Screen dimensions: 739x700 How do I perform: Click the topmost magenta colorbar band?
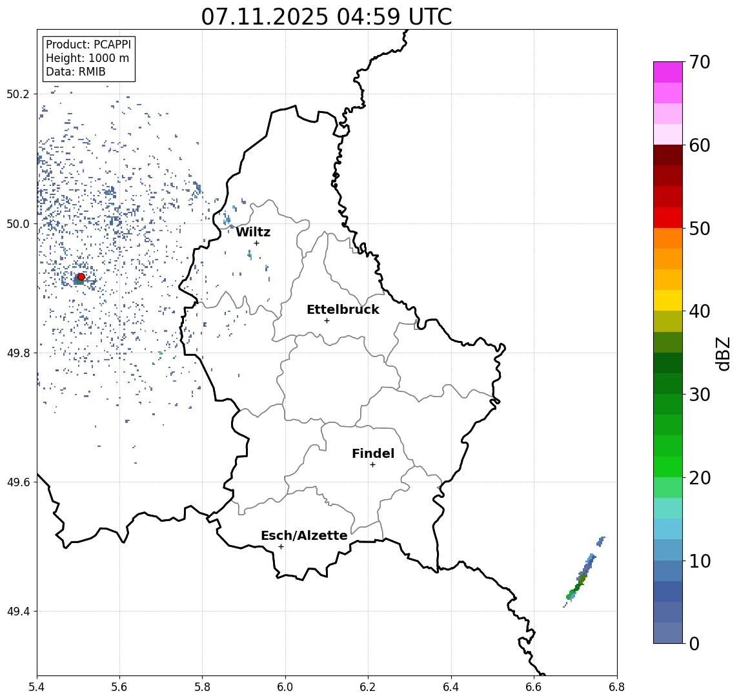(668, 72)
